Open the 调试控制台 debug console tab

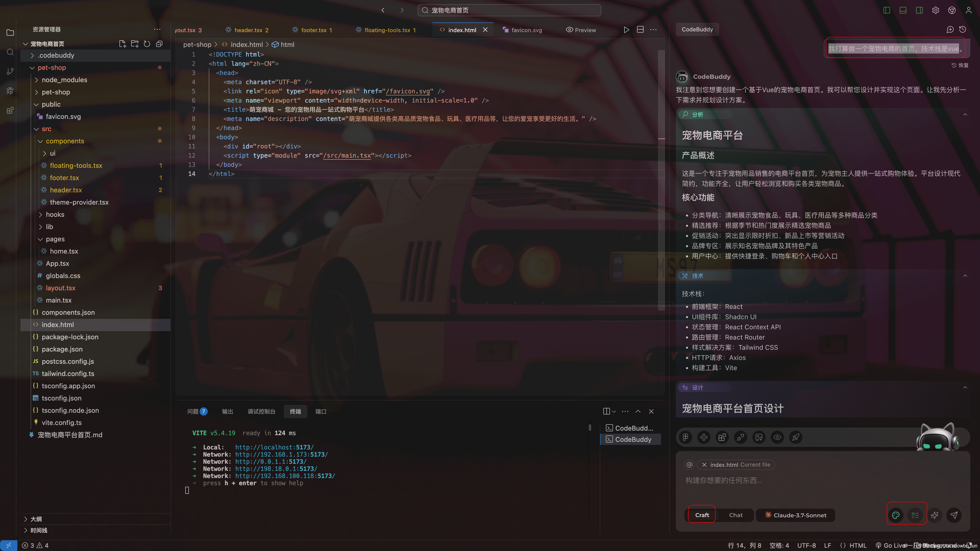click(261, 411)
